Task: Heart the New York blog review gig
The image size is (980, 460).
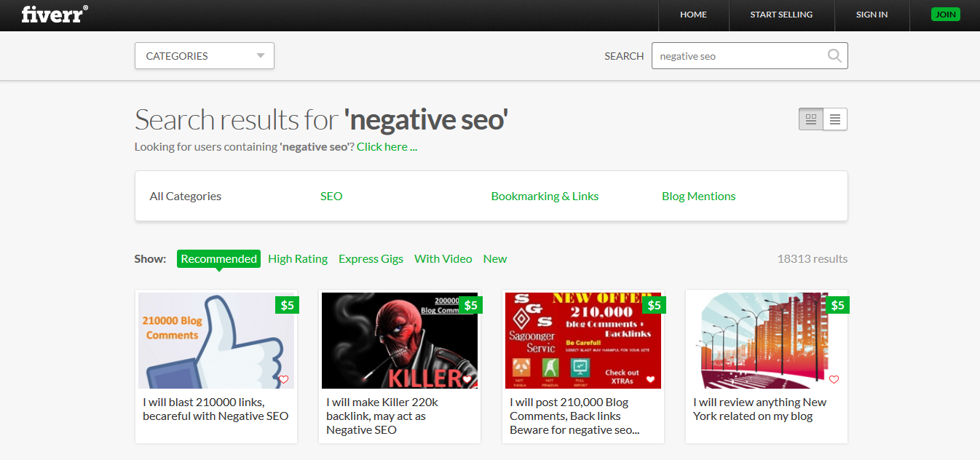Action: point(834,379)
